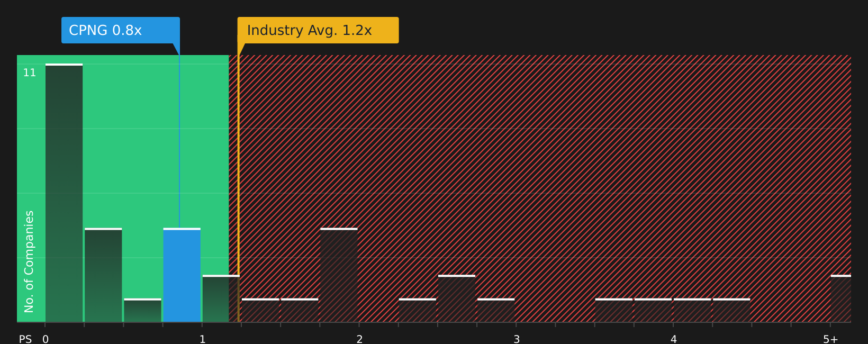Click the axis label 3
Viewport: 868px width, 344px height.
517,339
